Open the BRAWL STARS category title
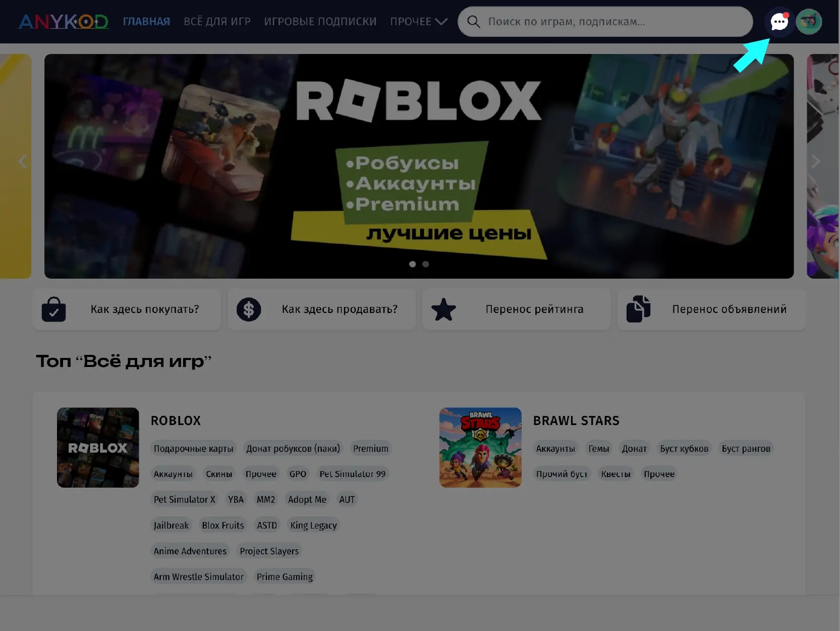This screenshot has width=840, height=631. pos(576,420)
